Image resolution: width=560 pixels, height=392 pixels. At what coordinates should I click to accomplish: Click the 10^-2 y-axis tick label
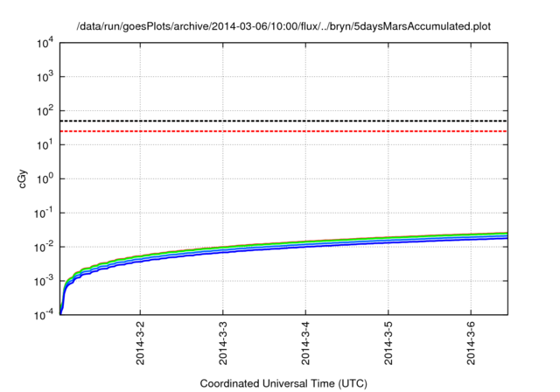(44, 247)
